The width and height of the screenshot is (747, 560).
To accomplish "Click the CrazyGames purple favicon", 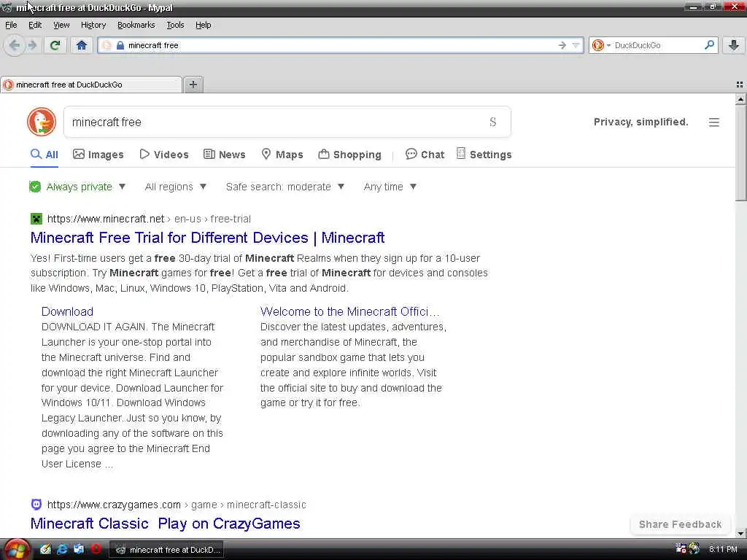I will pos(36,505).
